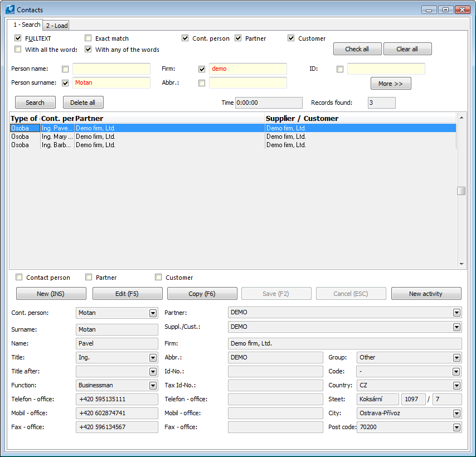Focus the Person surname field with Motan
Image resolution: width=476 pixels, height=457 pixels.
(x=111, y=83)
